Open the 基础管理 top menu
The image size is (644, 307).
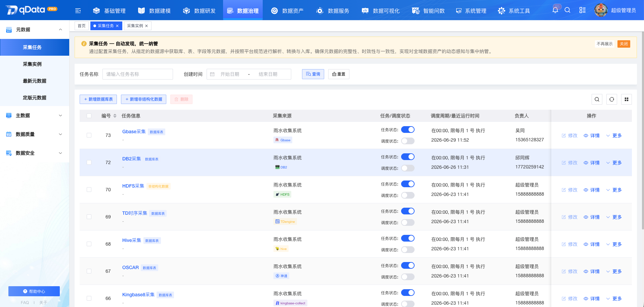[109, 11]
